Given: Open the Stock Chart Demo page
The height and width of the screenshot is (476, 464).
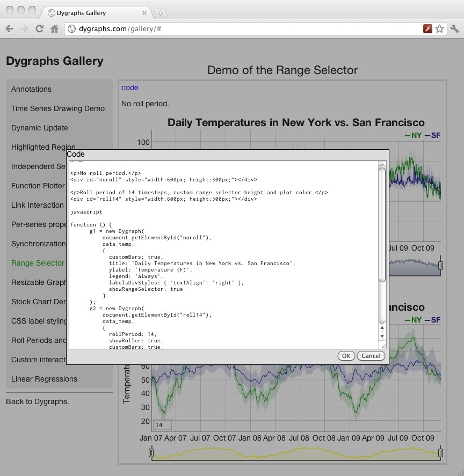Looking at the screenshot, I should [x=38, y=302].
